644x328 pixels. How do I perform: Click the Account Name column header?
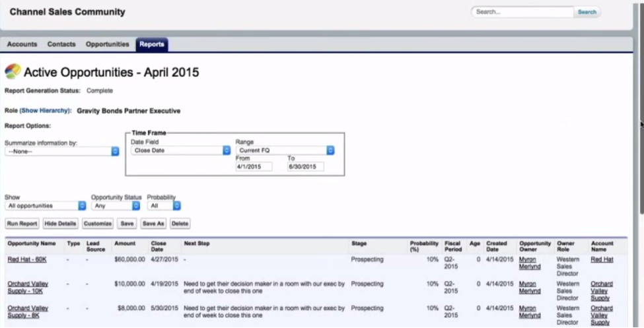click(x=602, y=246)
